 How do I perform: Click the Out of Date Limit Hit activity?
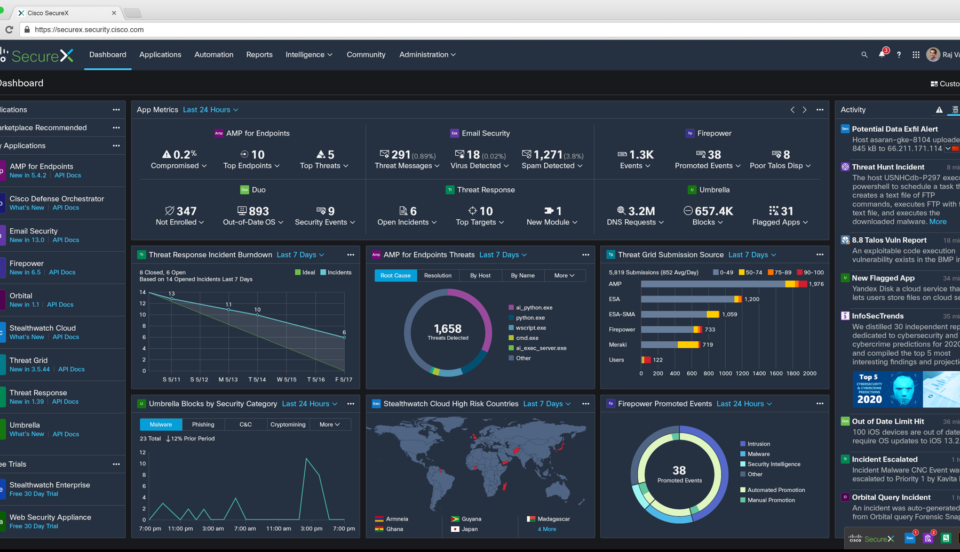[888, 422]
